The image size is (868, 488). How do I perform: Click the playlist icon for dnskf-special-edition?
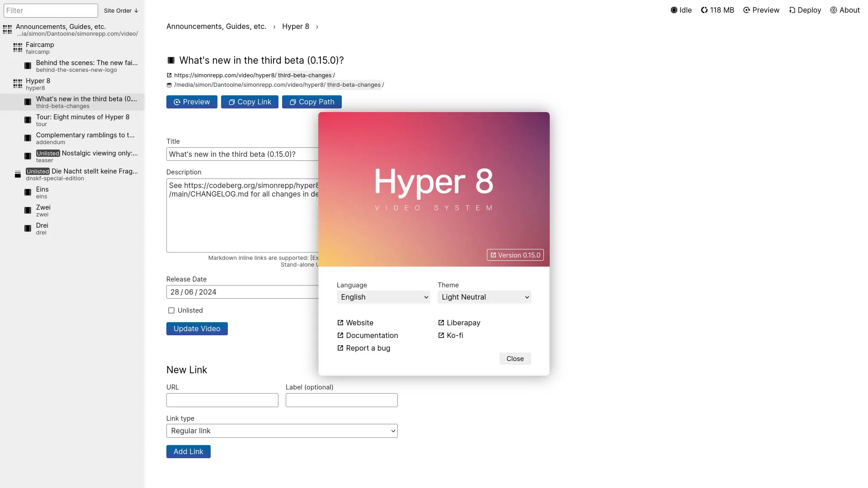pos(18,174)
